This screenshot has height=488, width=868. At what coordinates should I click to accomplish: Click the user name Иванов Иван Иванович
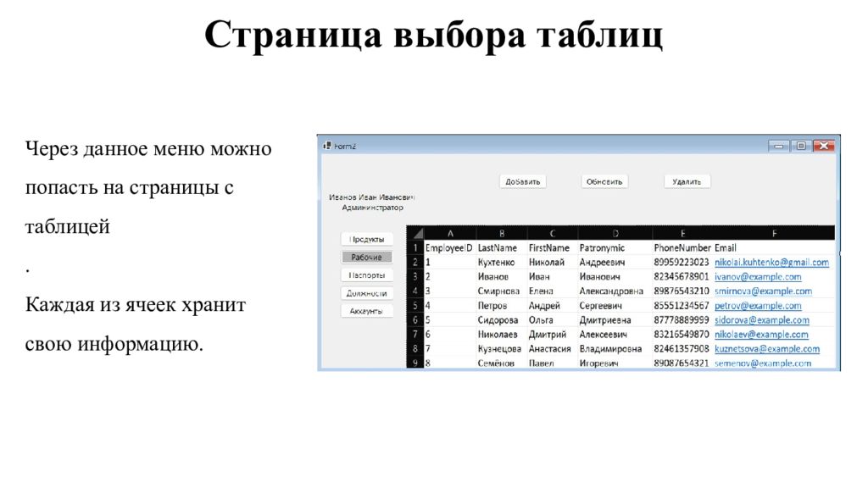(x=371, y=197)
